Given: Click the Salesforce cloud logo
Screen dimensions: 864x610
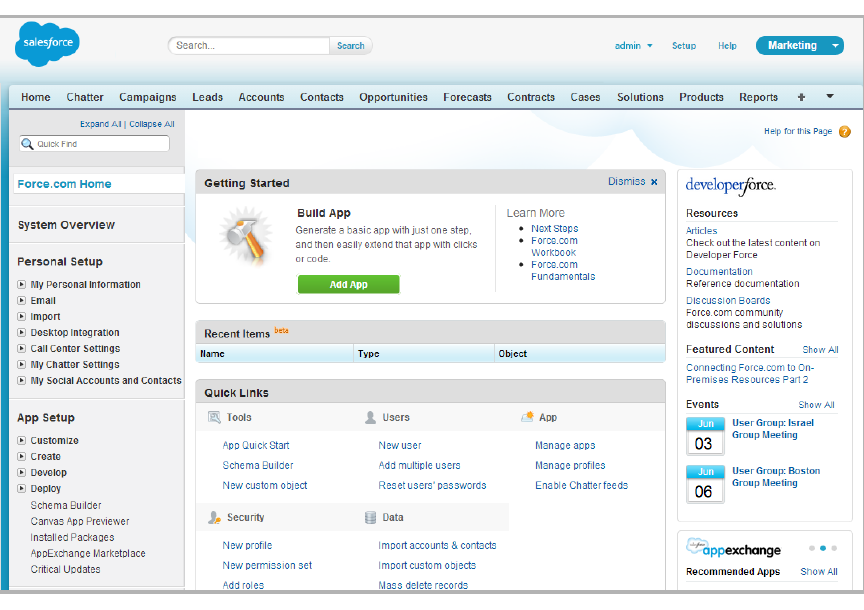Looking at the screenshot, I should 47,44.
